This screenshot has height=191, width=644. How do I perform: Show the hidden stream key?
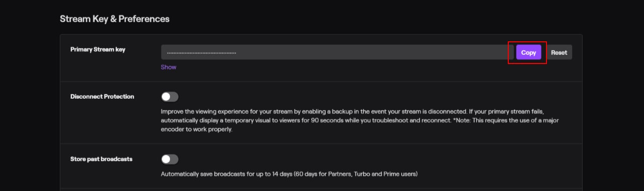click(x=168, y=67)
